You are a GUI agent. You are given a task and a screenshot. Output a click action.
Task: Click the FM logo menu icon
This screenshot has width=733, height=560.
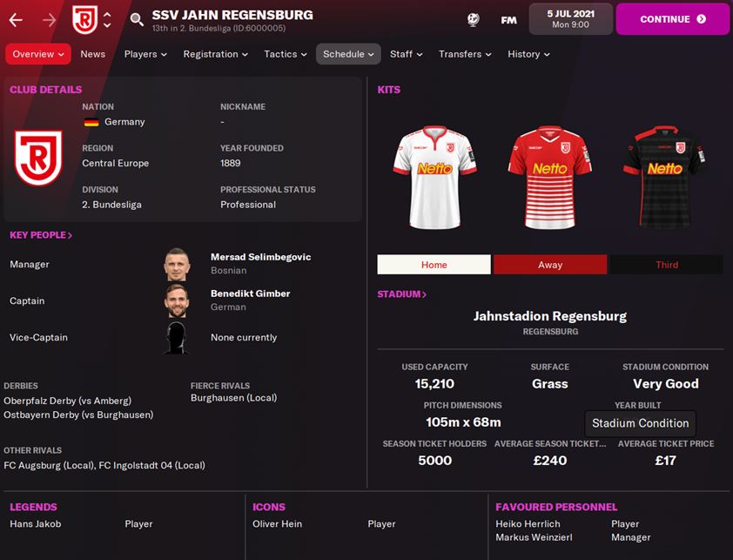tap(508, 20)
